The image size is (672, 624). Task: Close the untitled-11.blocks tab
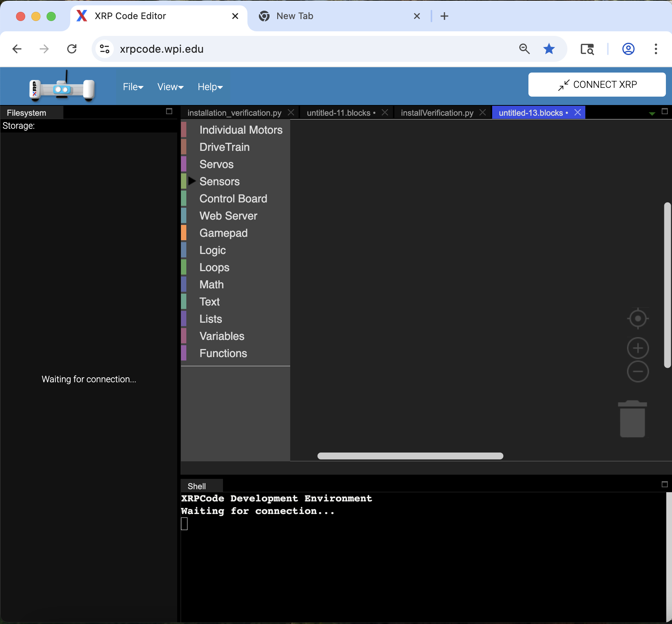(x=385, y=112)
